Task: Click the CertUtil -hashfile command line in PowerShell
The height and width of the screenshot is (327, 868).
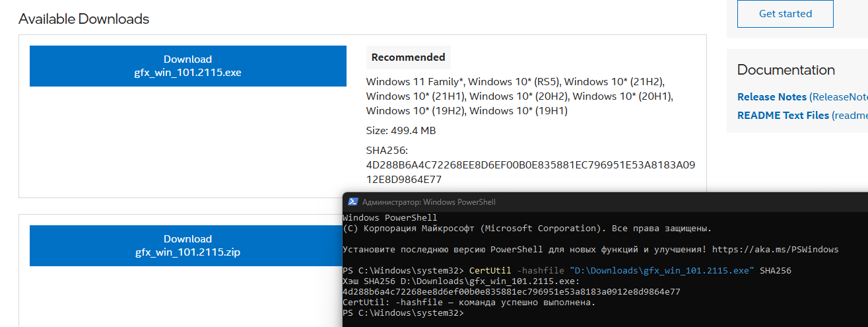Action: click(567, 271)
